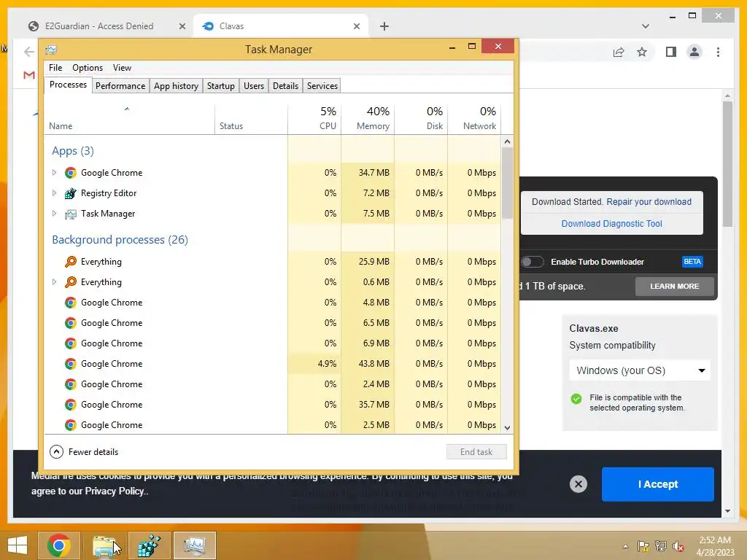Switch to the Startup tab
Viewport: 747px width, 560px height.
tap(220, 86)
